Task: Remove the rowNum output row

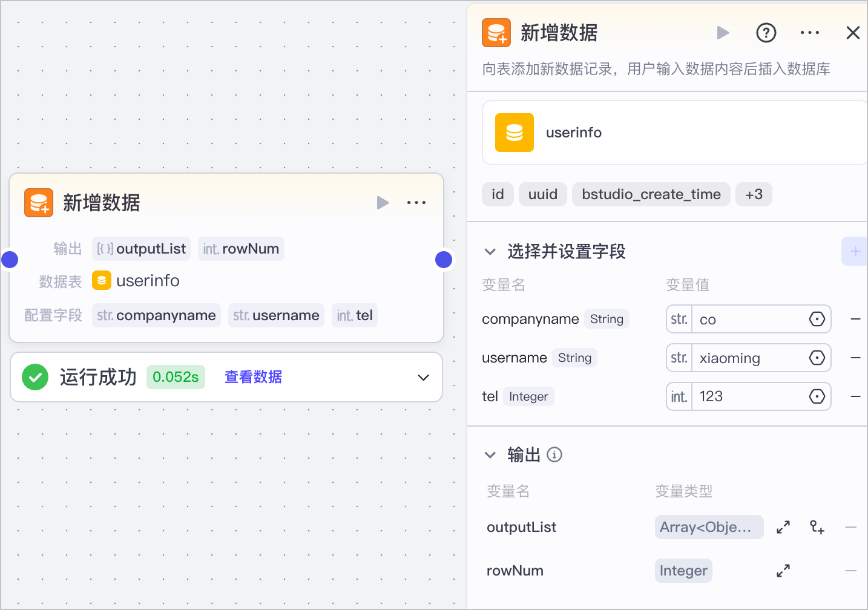Action: point(851,571)
